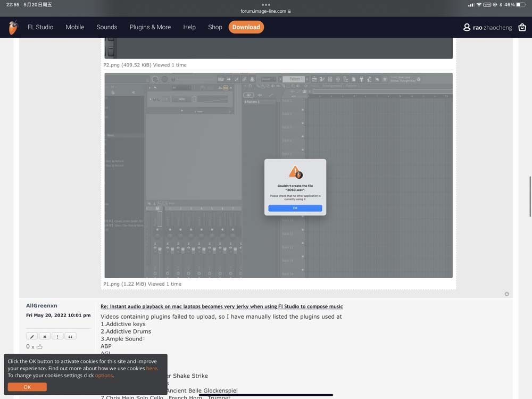The width and height of the screenshot is (532, 399).
Task: Open the Help menu item
Action: (x=189, y=27)
